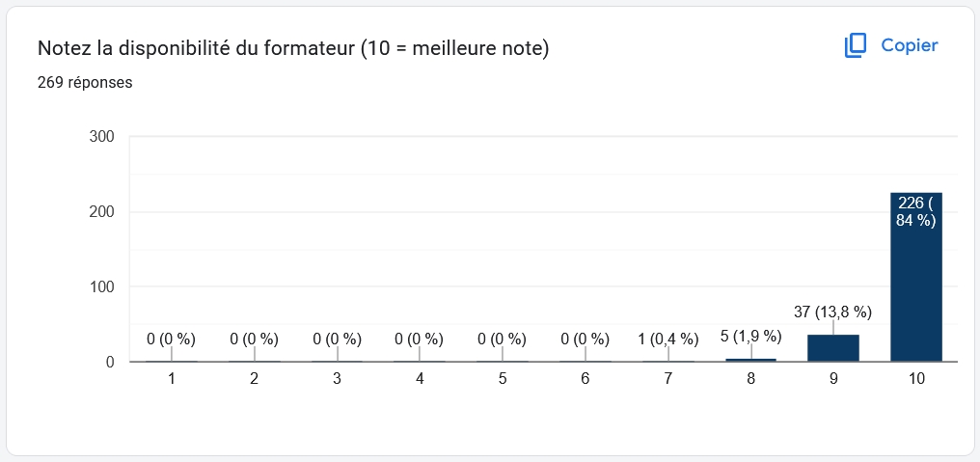Image resolution: width=980 pixels, height=462 pixels.
Task: Click the small bar for rating 8
Action: click(750, 360)
